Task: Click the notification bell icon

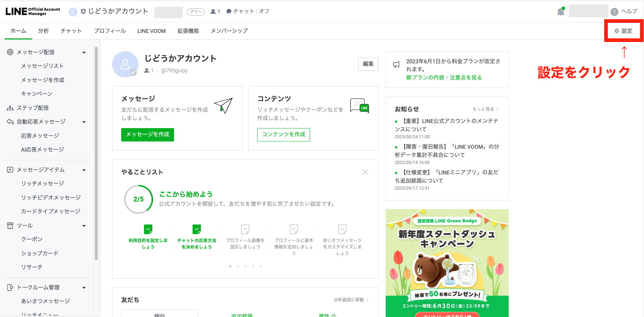Action: pyautogui.click(x=560, y=12)
